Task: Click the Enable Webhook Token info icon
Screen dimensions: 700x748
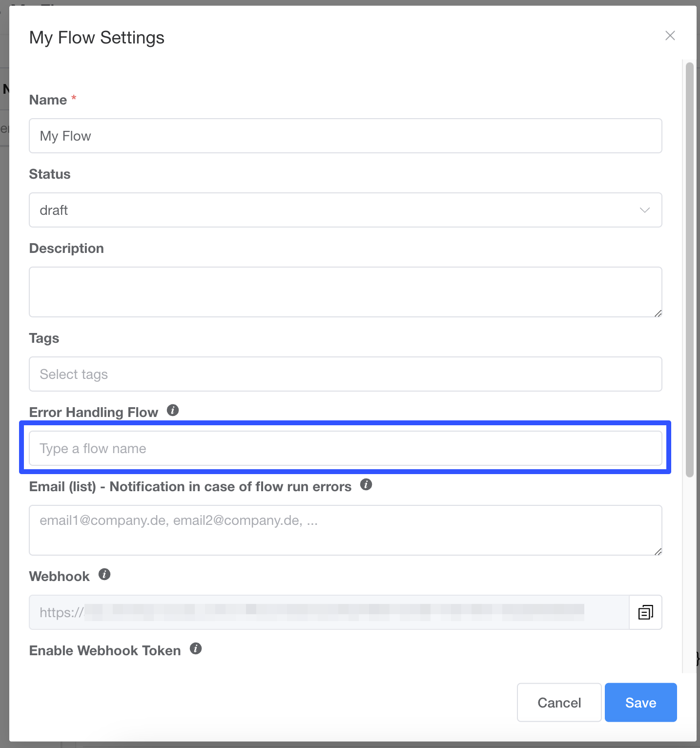Action: [196, 648]
